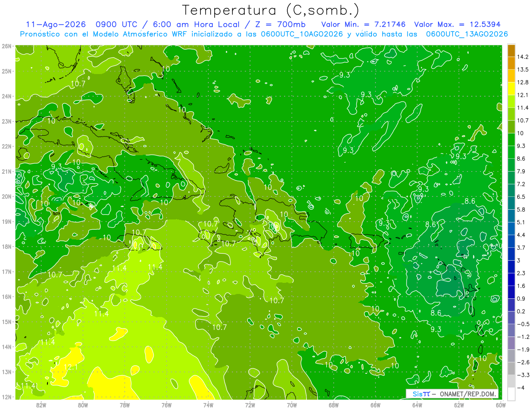Click the '1.6' label on the color scale
This screenshot has width=532, height=411.
[x=521, y=286]
